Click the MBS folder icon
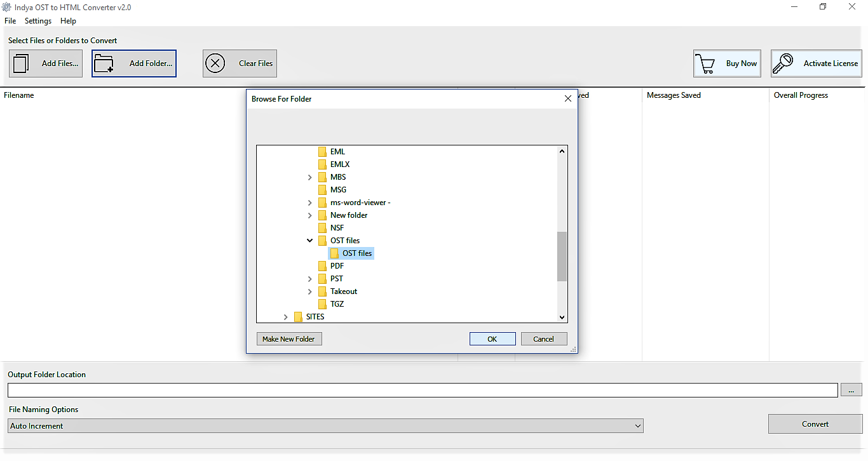868x461 pixels. 322,177
